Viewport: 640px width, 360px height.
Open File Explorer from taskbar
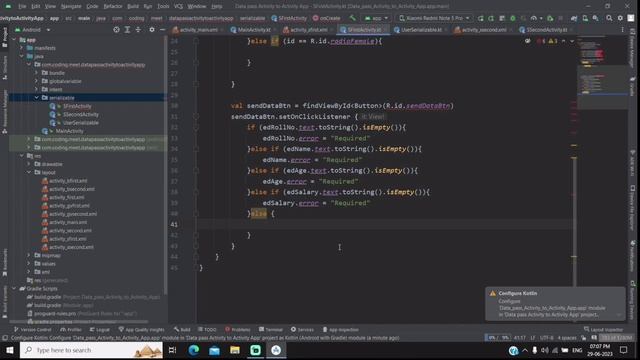click(x=235, y=350)
